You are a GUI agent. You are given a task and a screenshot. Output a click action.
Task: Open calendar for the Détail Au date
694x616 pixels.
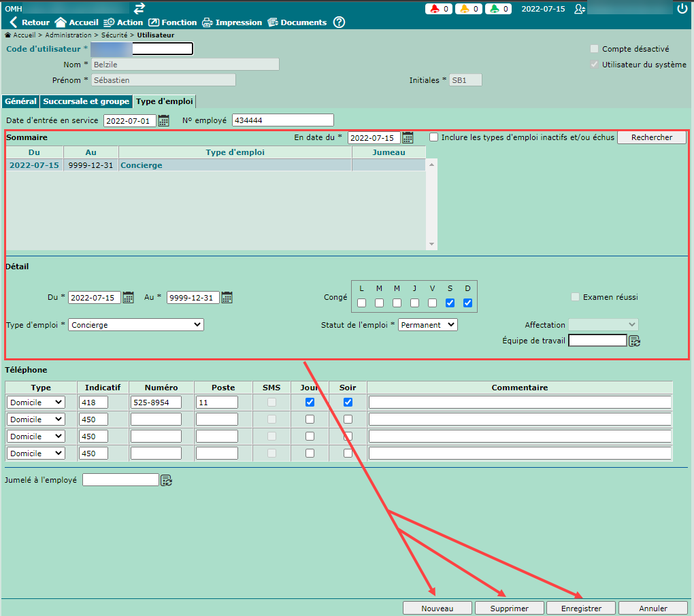(227, 298)
